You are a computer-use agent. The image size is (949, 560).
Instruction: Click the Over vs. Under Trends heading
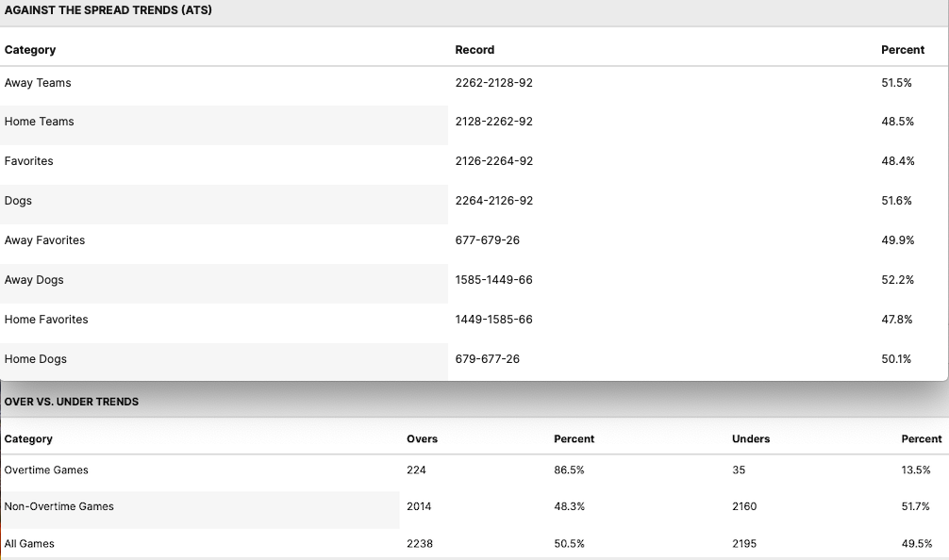pyautogui.click(x=72, y=402)
